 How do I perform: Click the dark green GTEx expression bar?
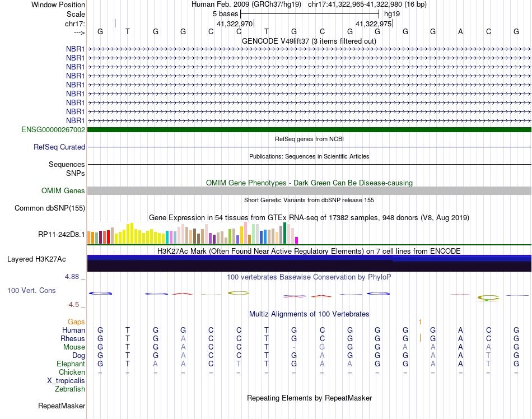coord(285,233)
